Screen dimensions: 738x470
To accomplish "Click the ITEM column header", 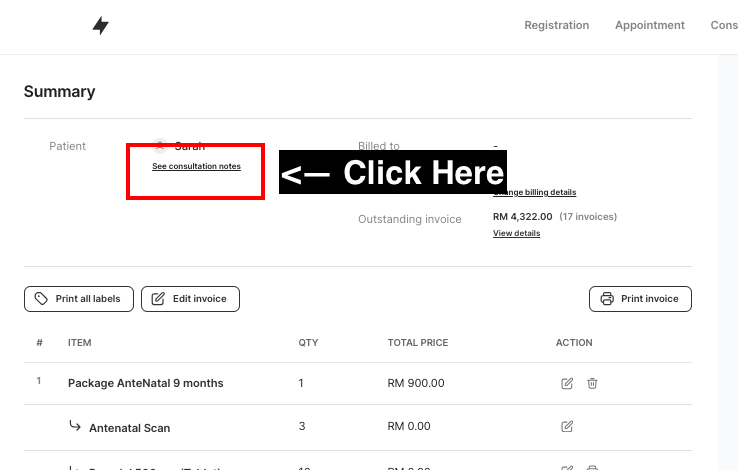I will [x=80, y=343].
